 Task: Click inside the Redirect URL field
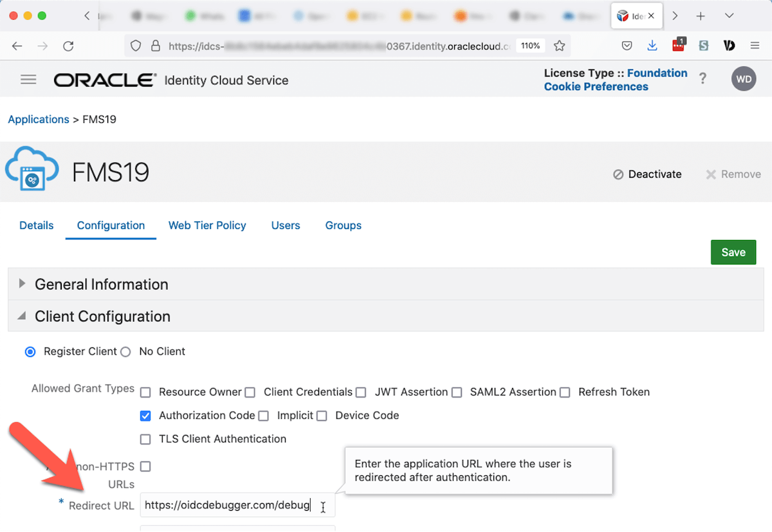coord(232,506)
